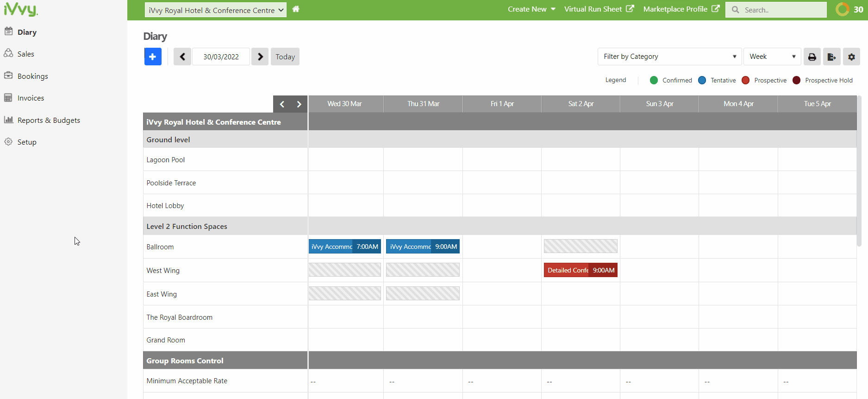This screenshot has height=399, width=868.
Task: Click the Poolside Terrace row label
Action: [x=171, y=183]
